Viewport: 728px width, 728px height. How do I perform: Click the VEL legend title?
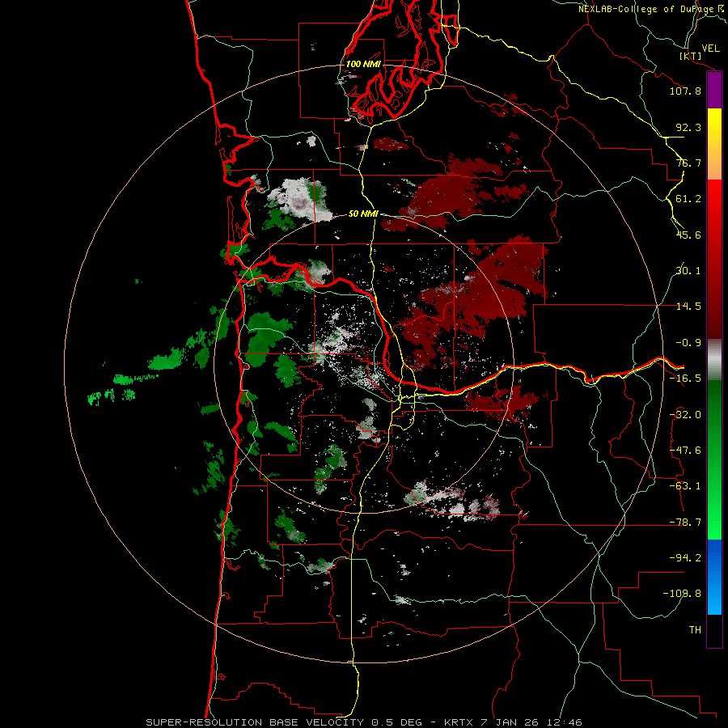pos(710,49)
